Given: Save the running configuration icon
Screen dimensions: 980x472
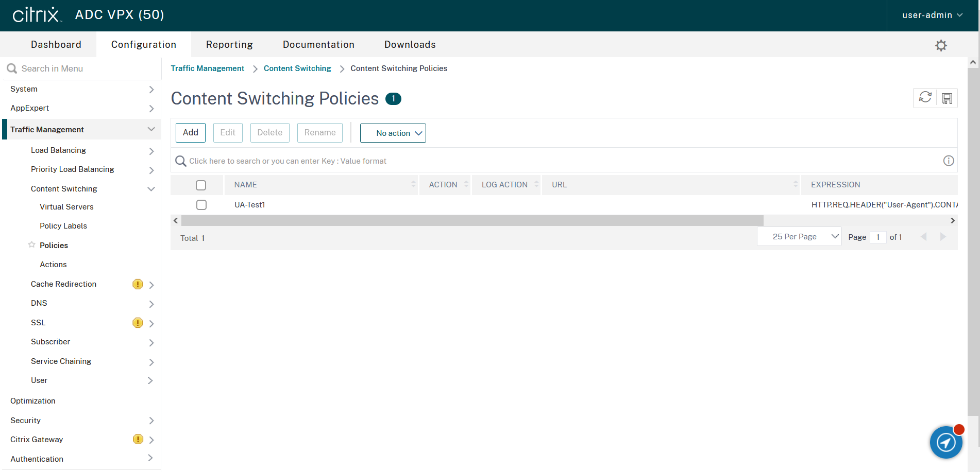Looking at the screenshot, I should tap(947, 98).
